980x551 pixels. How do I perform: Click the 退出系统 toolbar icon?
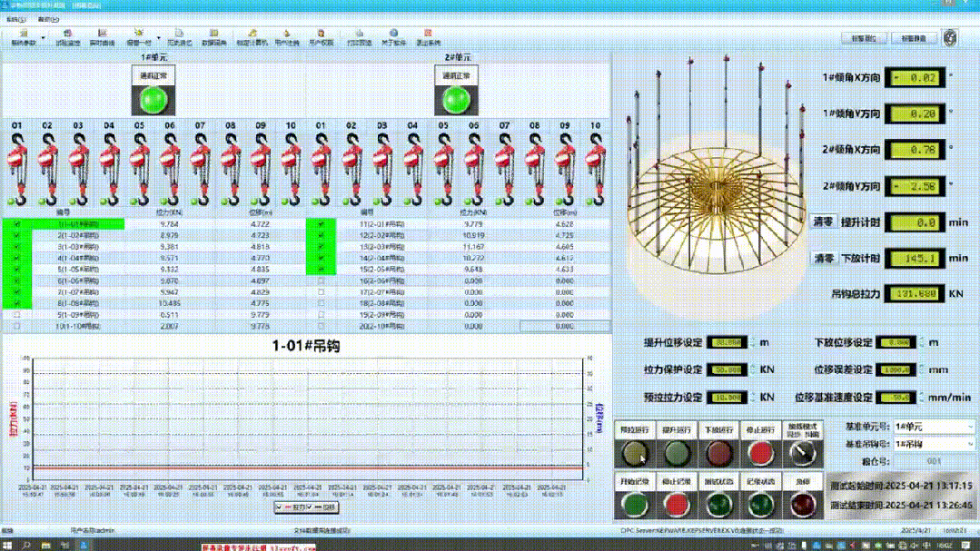428,37
